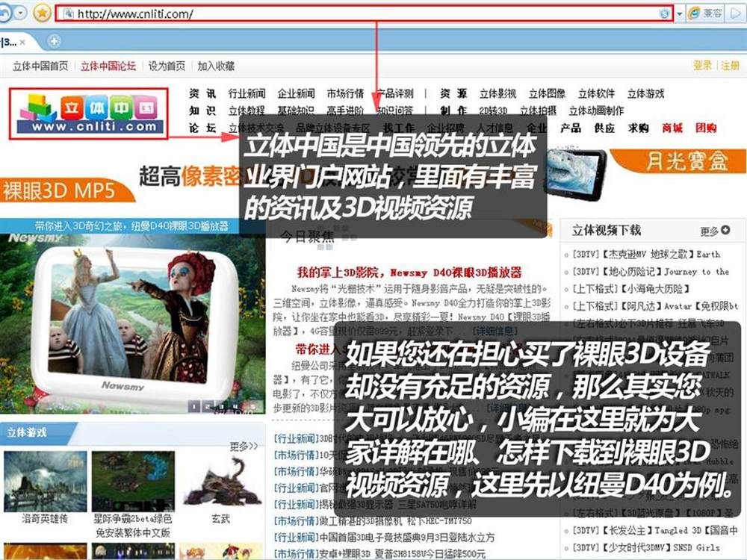
Task: Open the 洛奇英雄传 game thumbnail
Action: (46, 482)
